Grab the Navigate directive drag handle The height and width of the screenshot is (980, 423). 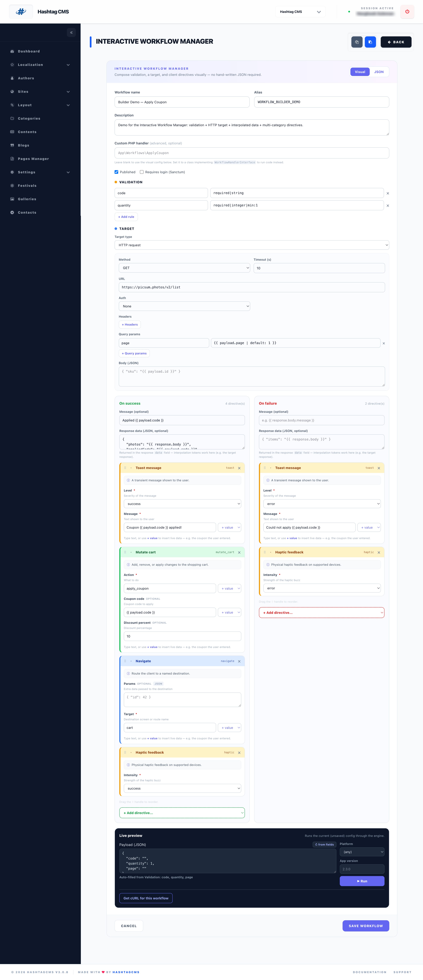125,661
